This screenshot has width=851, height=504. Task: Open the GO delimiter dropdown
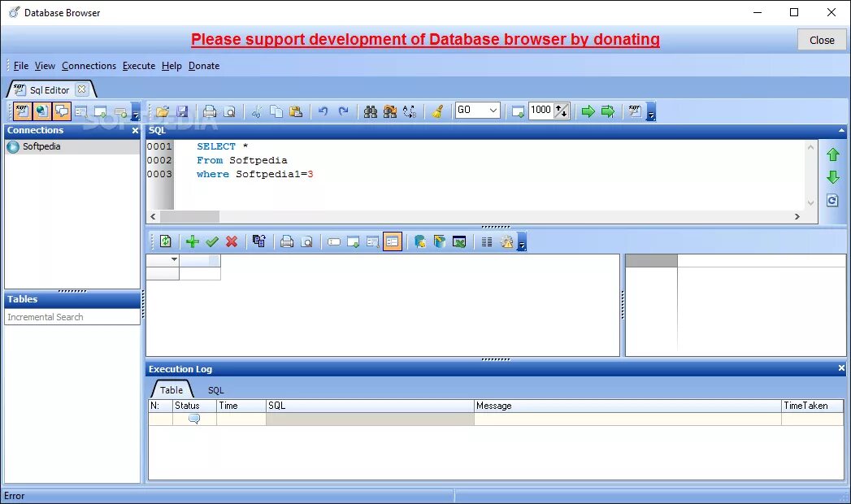pos(493,111)
